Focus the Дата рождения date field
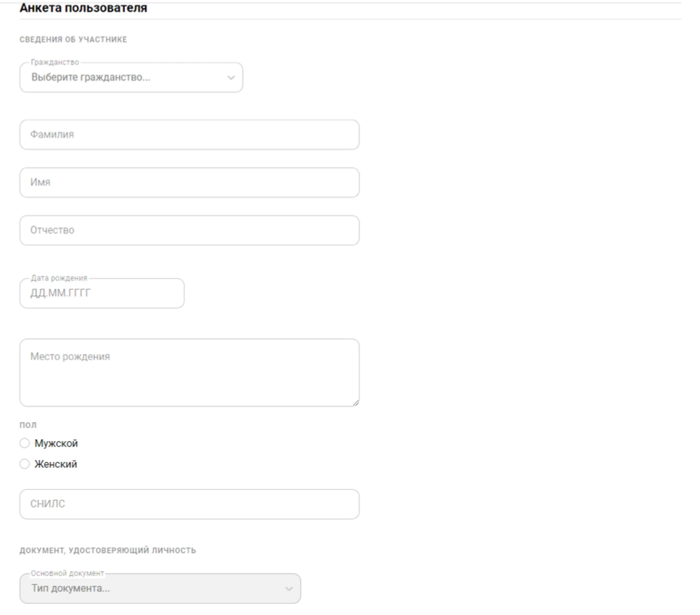Image resolution: width=700 pixels, height=615 pixels. pos(102,293)
